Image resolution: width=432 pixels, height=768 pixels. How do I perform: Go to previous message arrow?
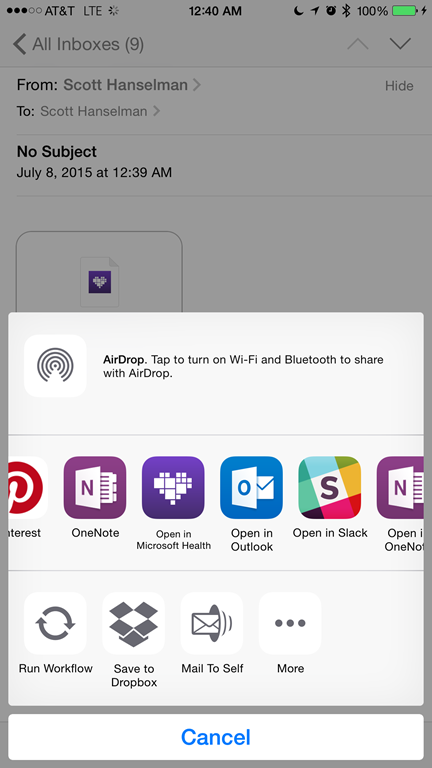358,44
